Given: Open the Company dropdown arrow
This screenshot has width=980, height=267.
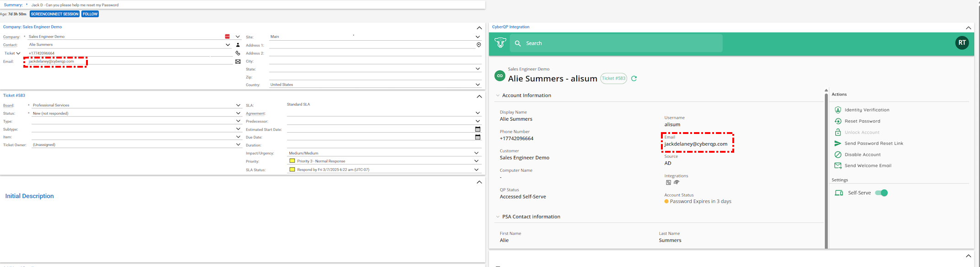Looking at the screenshot, I should click(238, 37).
